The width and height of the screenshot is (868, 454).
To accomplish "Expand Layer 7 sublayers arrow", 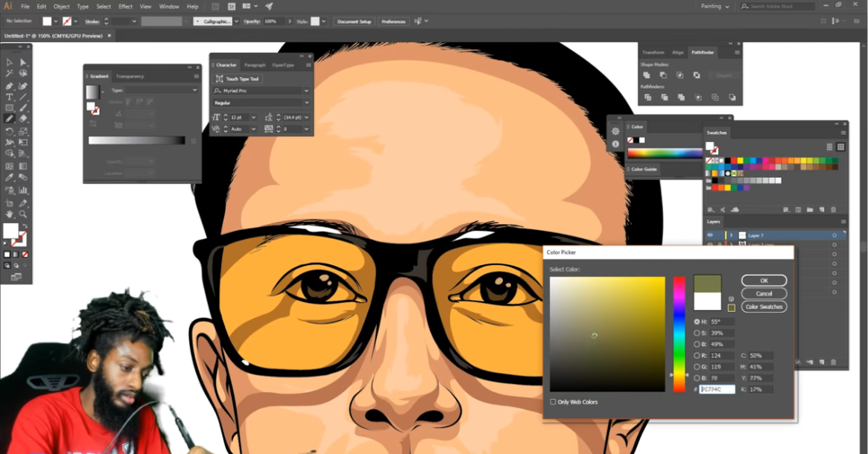I will (731, 236).
